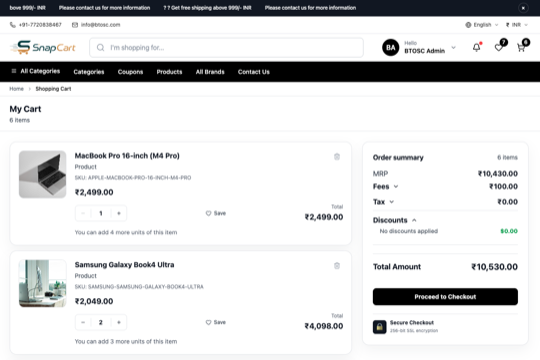540x360 pixels.
Task: Expand the Fees breakdown
Action: pyautogui.click(x=386, y=186)
